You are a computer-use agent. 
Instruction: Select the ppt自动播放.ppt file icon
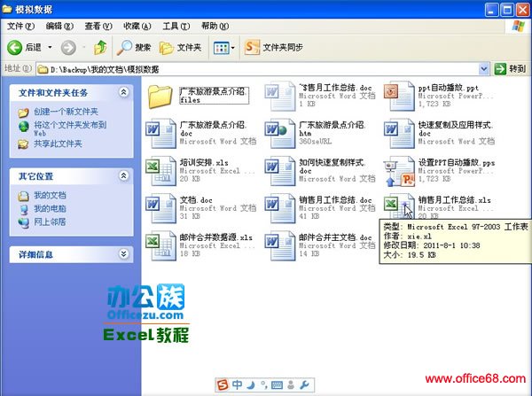pos(399,96)
